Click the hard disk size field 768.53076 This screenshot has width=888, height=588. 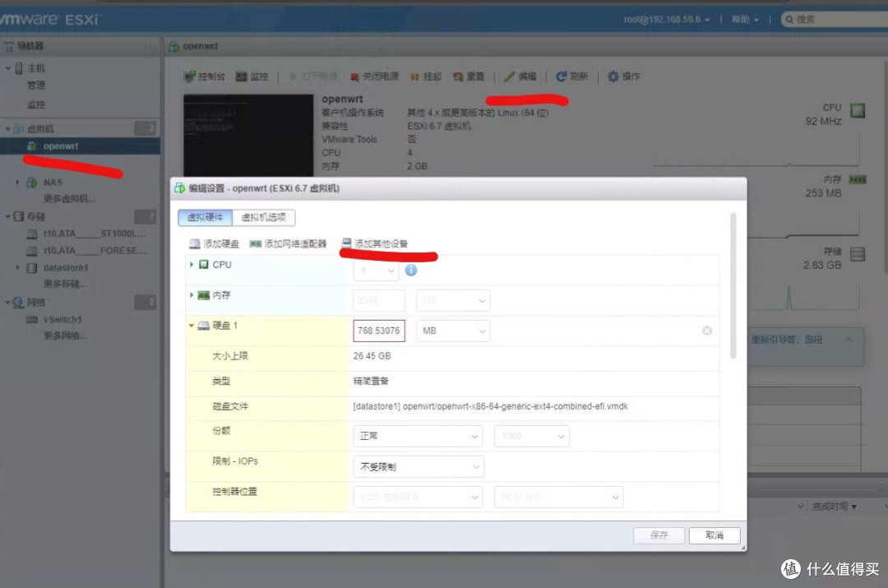tap(379, 331)
